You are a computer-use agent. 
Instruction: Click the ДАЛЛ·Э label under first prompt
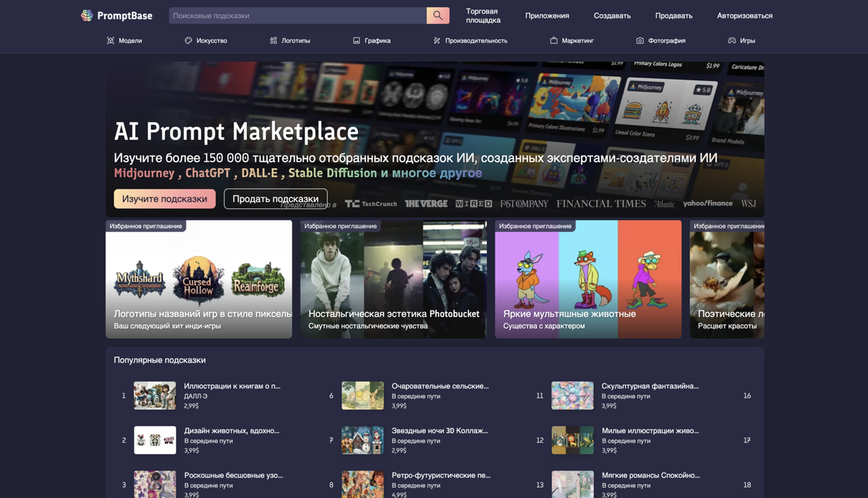(x=196, y=396)
